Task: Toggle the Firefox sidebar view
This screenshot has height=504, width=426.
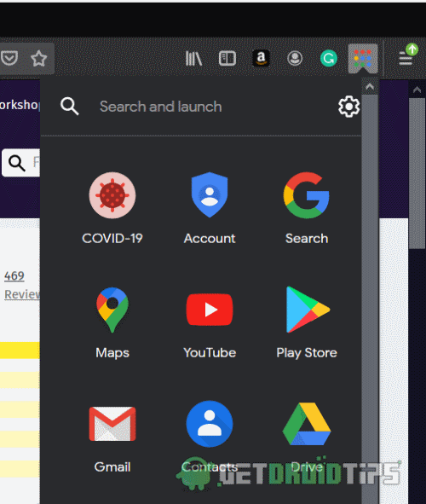Action: pos(227,59)
